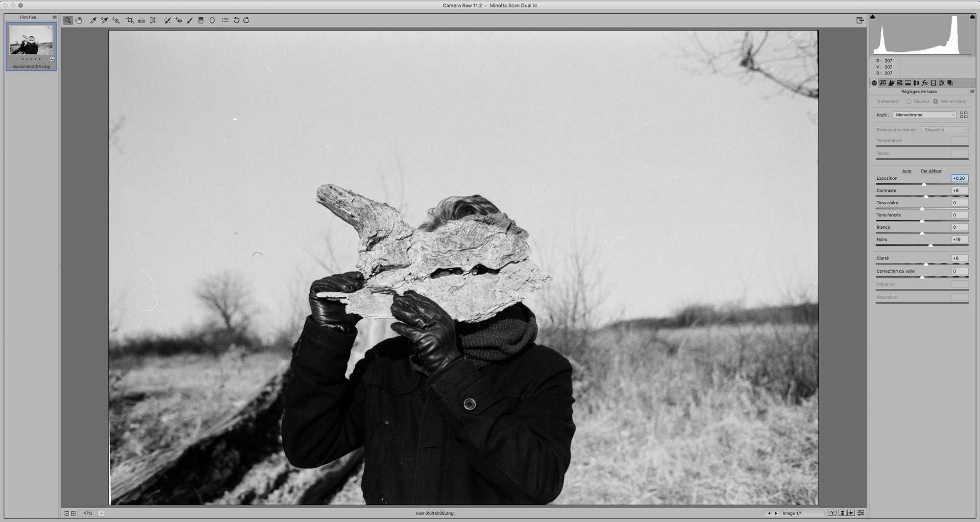Select the Noir et blanc radio button
Image resolution: width=980 pixels, height=522 pixels.
coord(935,101)
